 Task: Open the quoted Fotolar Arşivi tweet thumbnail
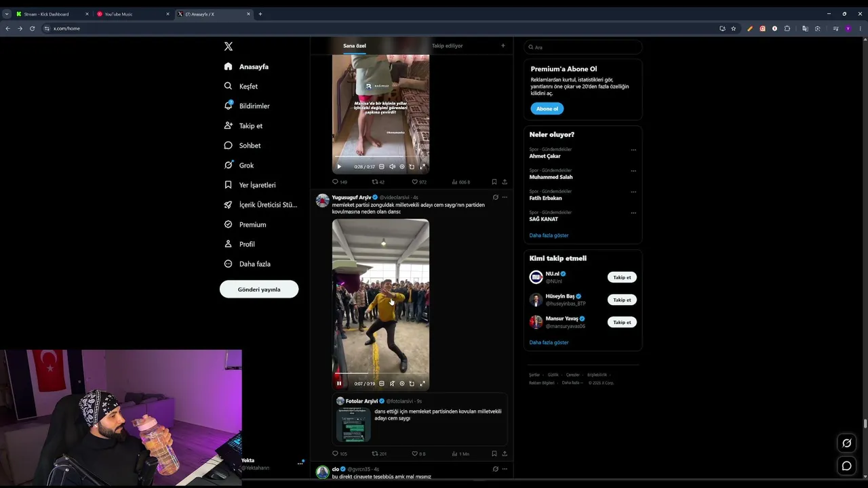(353, 425)
